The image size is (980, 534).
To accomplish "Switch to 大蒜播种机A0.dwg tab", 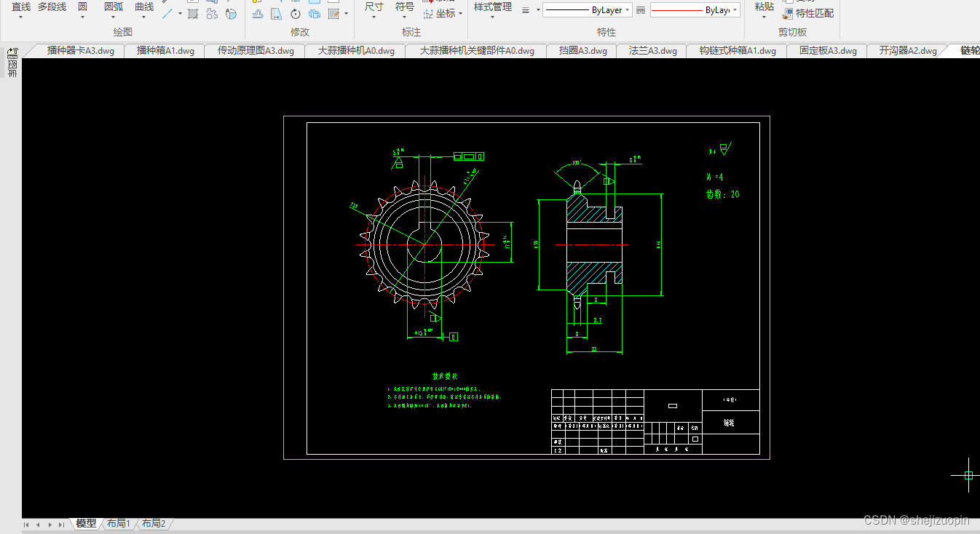I will (x=356, y=51).
